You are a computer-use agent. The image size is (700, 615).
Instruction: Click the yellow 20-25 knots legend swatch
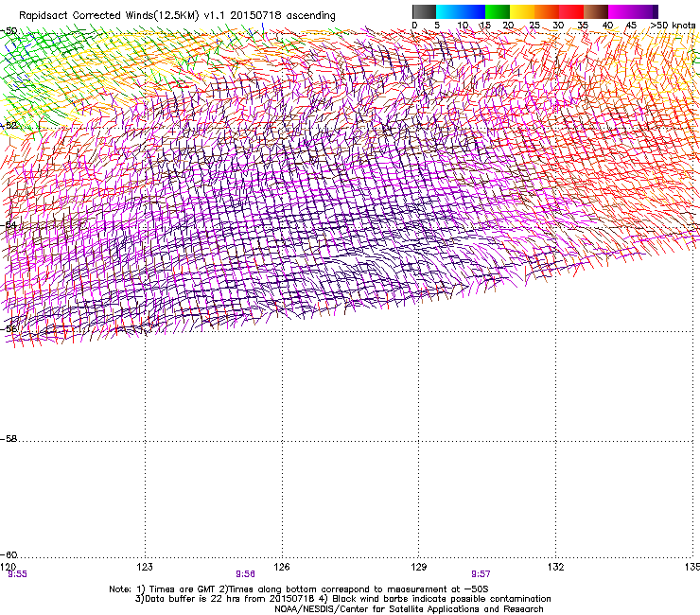tap(522, 11)
